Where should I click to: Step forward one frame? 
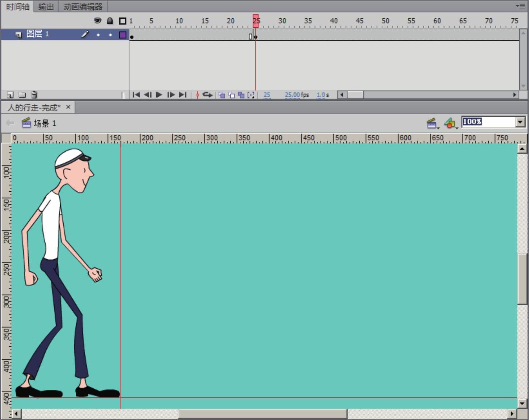(171, 95)
